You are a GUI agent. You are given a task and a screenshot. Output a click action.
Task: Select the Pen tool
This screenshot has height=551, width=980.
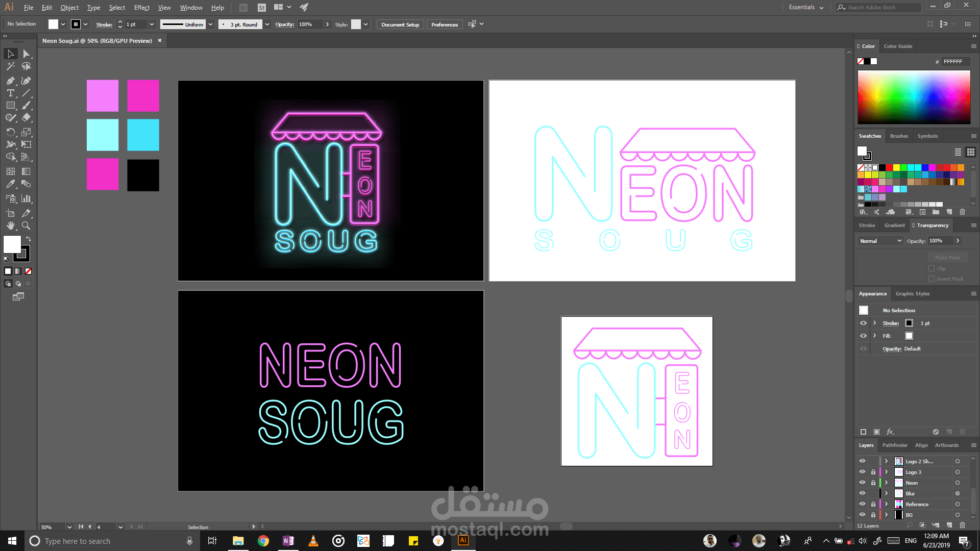[10, 81]
